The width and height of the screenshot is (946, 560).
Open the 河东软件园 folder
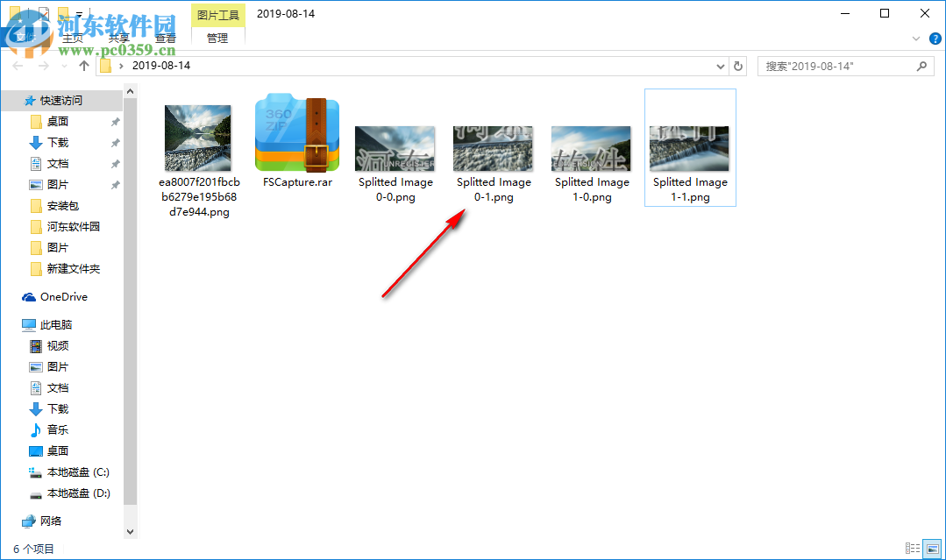73,227
